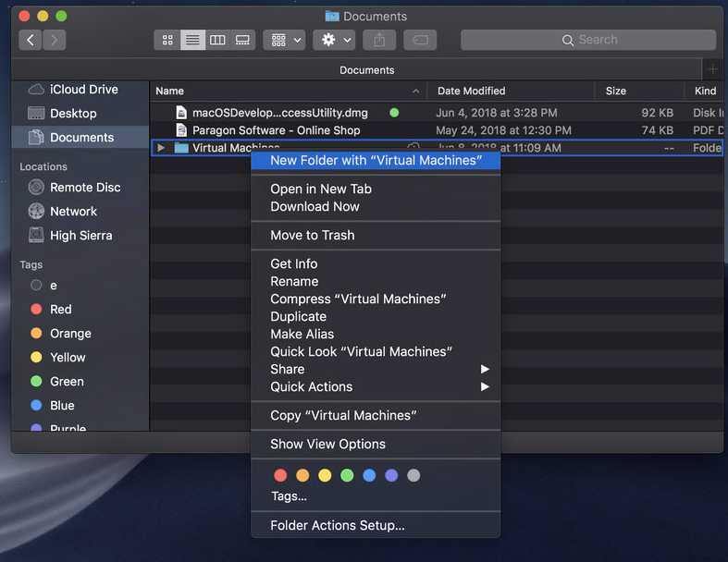This screenshot has width=728, height=562.
Task: Open the Action gear dropdown menu
Action: tap(334, 40)
